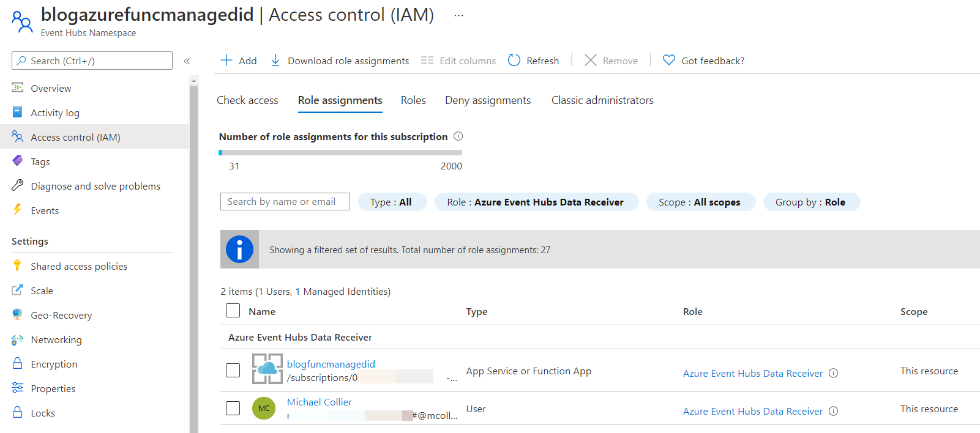
Task: Click the Edit columns icon
Action: pos(427,60)
